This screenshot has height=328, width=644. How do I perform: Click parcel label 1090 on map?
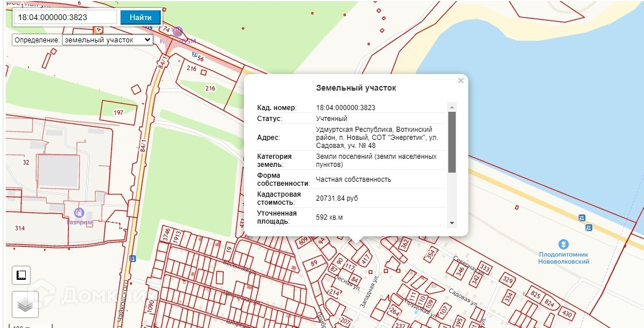[150, 307]
